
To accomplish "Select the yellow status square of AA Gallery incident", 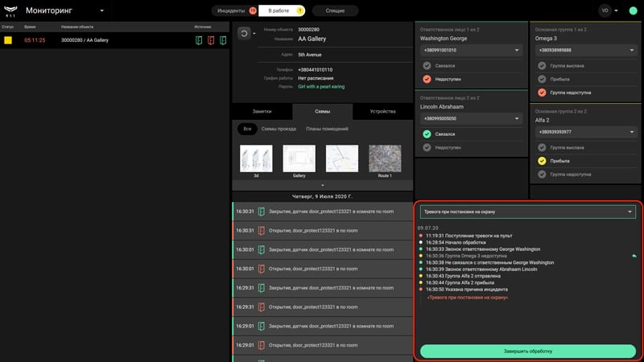I will coord(8,40).
